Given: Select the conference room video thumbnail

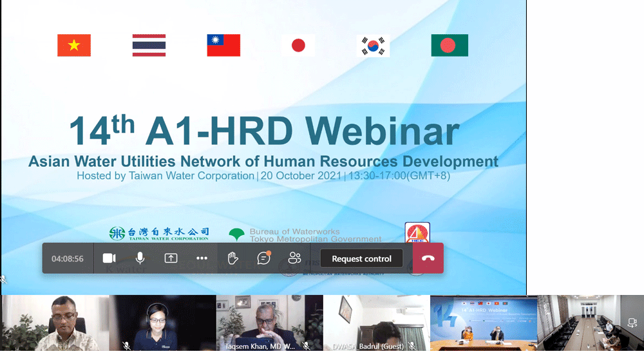Looking at the screenshot, I should pos(591,323).
